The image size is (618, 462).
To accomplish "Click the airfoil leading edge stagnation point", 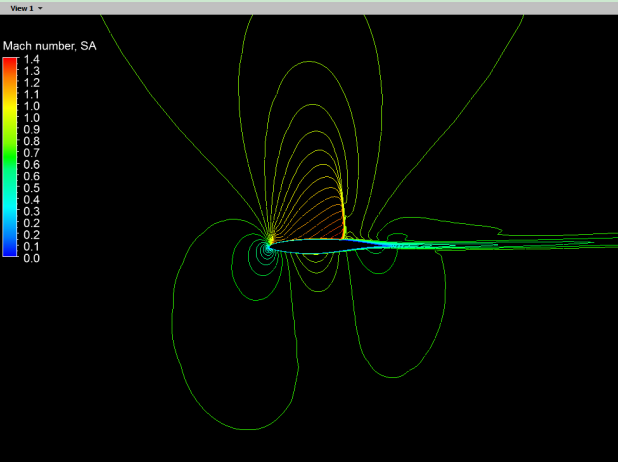I will tap(269, 243).
